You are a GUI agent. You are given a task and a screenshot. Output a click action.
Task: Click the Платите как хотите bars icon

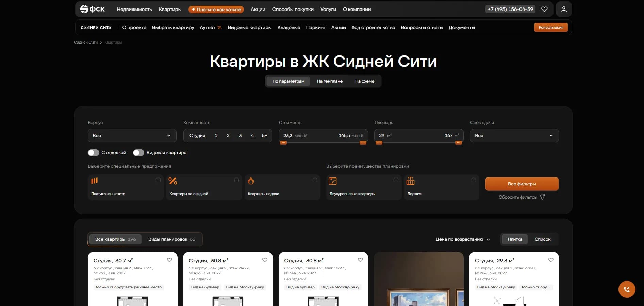(95, 181)
